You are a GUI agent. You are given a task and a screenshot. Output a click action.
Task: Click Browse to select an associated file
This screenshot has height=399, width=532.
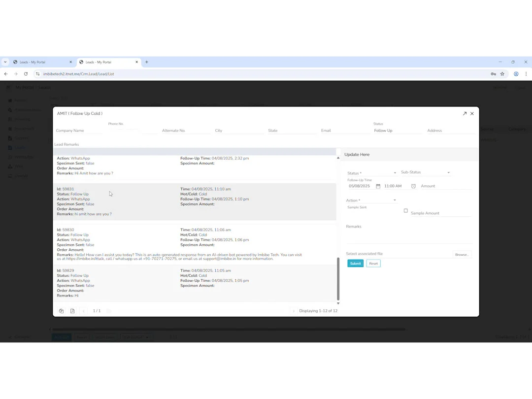tap(461, 254)
